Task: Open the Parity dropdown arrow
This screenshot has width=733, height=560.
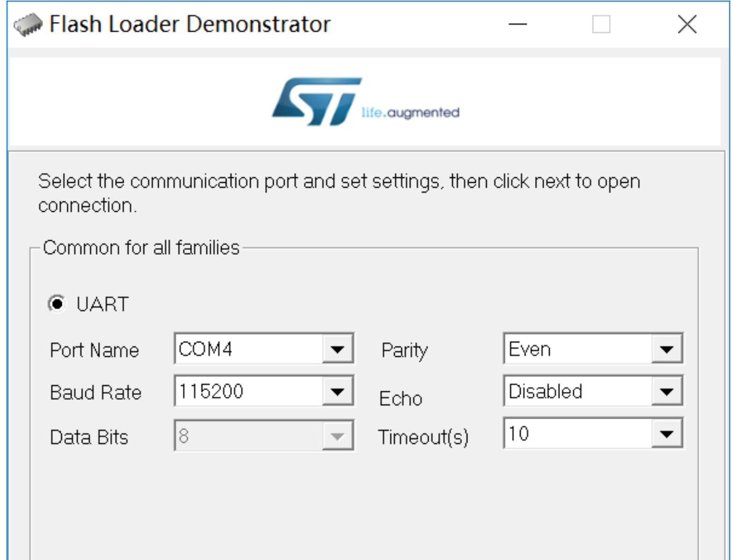Action: tap(667, 349)
